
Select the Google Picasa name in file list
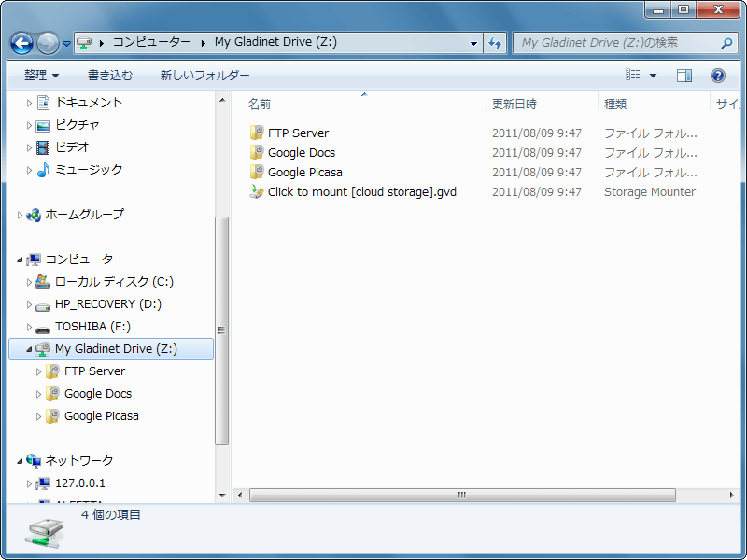[x=305, y=173]
